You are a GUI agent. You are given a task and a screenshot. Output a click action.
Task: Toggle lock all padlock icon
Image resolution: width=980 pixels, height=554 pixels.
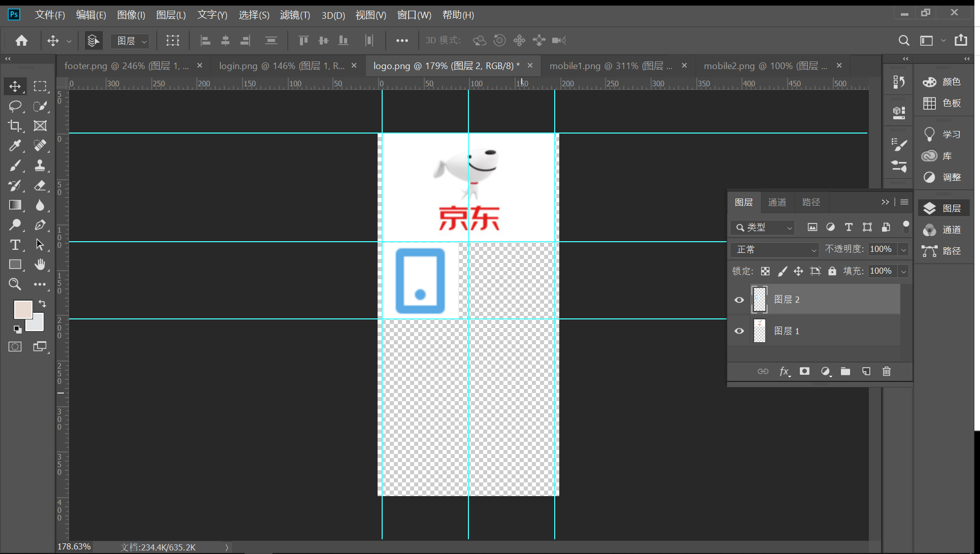pos(832,271)
